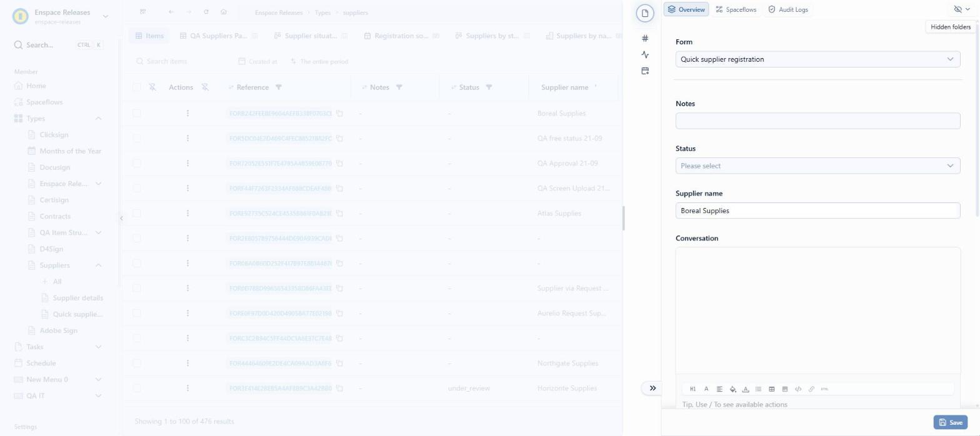
Task: Insert an image in the Conversation editor
Action: (785, 389)
